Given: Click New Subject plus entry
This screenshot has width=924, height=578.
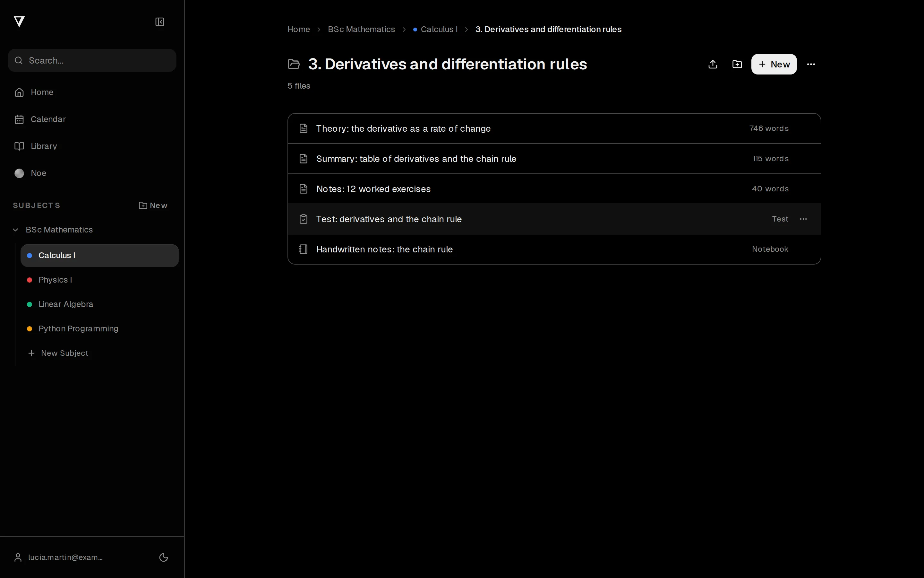Looking at the screenshot, I should 58,353.
